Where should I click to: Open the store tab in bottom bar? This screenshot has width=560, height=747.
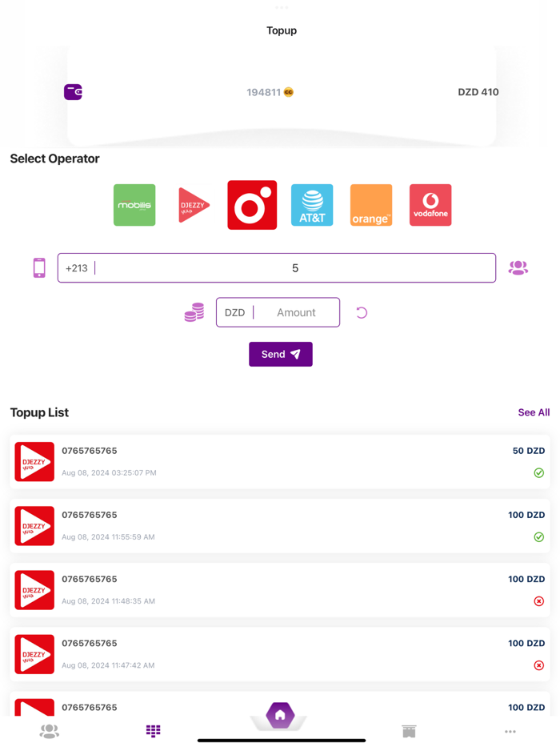[409, 731]
